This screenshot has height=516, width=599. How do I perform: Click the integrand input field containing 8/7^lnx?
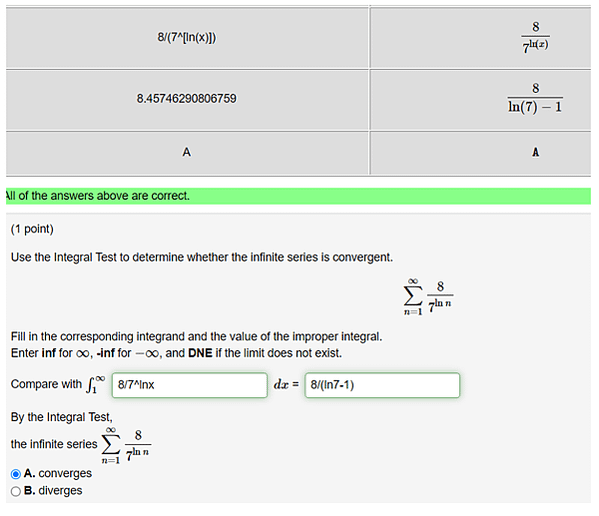189,385
